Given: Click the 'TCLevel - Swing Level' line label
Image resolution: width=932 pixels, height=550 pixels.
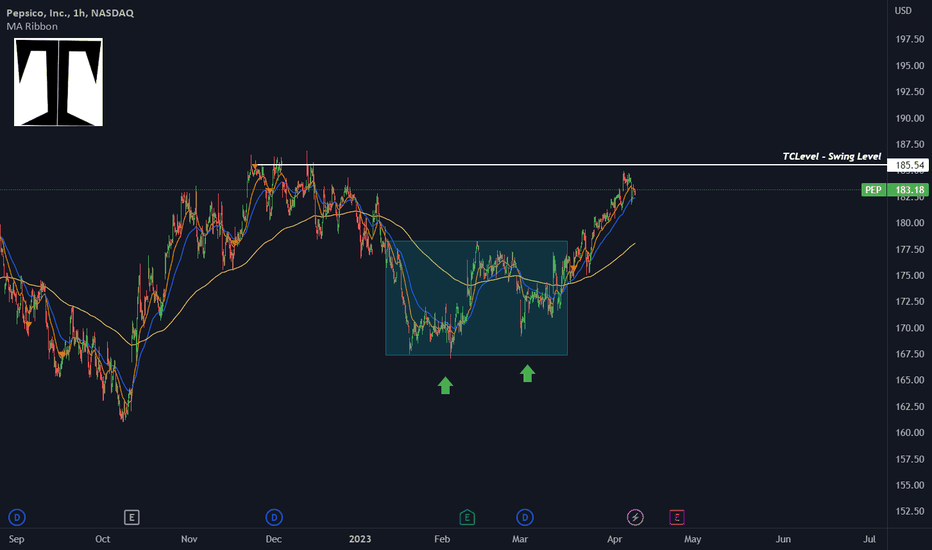Looking at the screenshot, I should (x=832, y=156).
